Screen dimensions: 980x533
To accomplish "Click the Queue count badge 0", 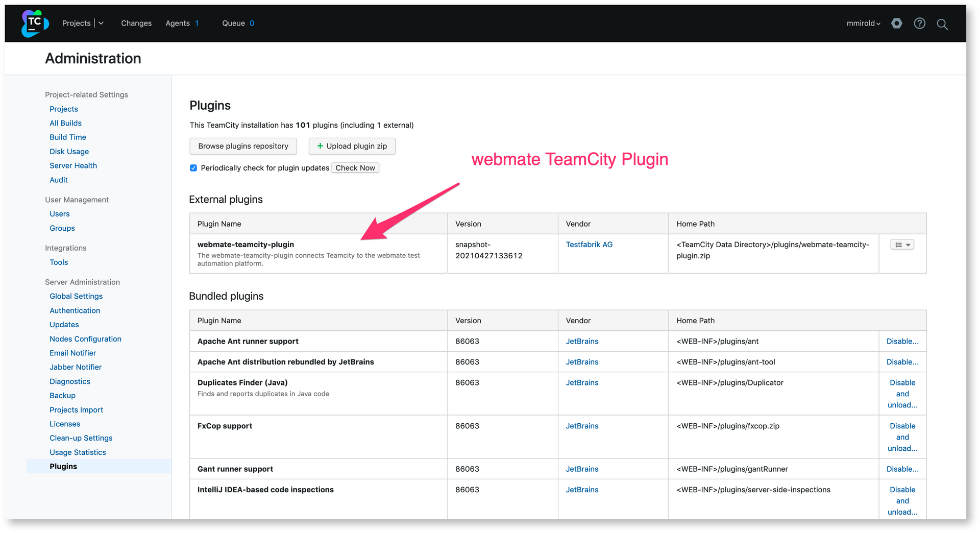I will point(252,23).
